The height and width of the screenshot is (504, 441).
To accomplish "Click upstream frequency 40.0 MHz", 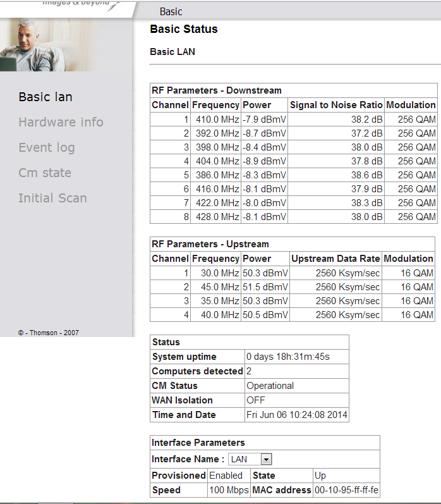I will coord(220,315).
